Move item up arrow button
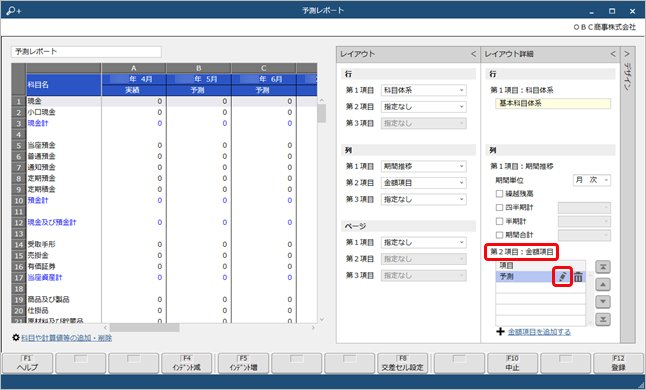This screenshot has height=390, width=646. pos(603,285)
